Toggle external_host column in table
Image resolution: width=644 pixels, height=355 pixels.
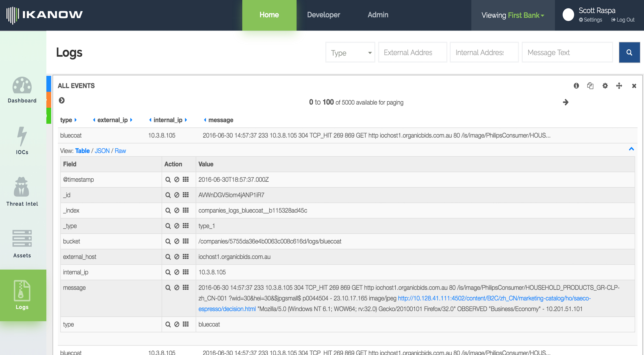click(186, 257)
